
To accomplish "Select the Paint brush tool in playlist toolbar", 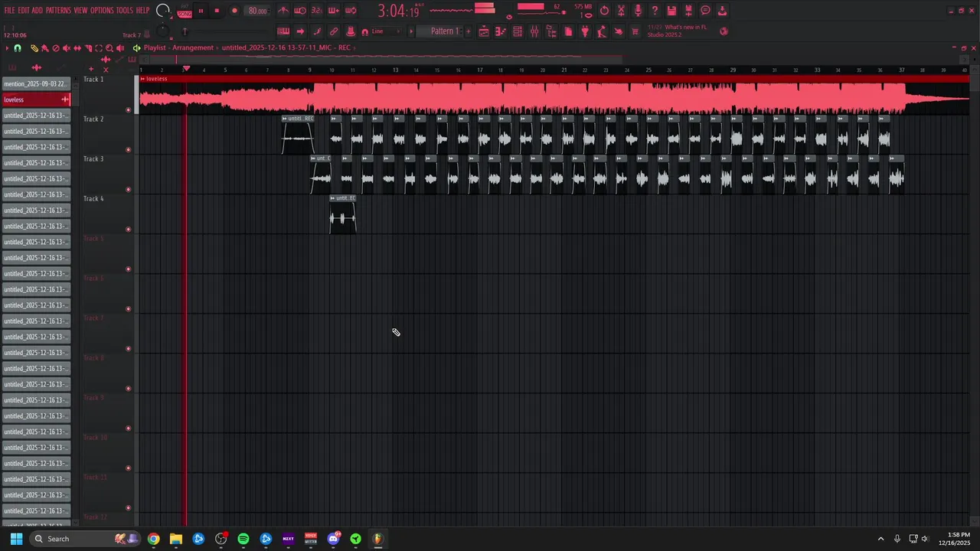I will coord(45,48).
